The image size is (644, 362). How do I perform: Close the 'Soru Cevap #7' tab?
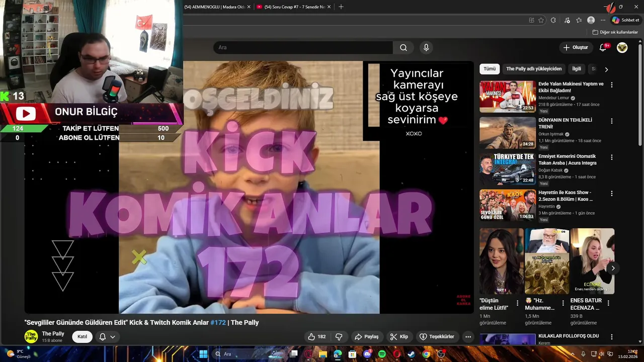(329, 7)
